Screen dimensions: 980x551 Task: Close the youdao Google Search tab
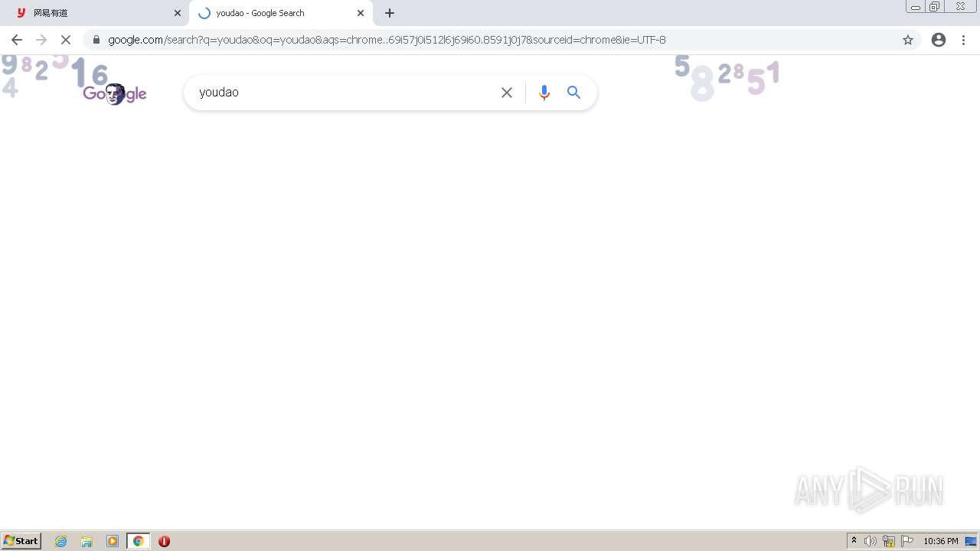(x=361, y=13)
